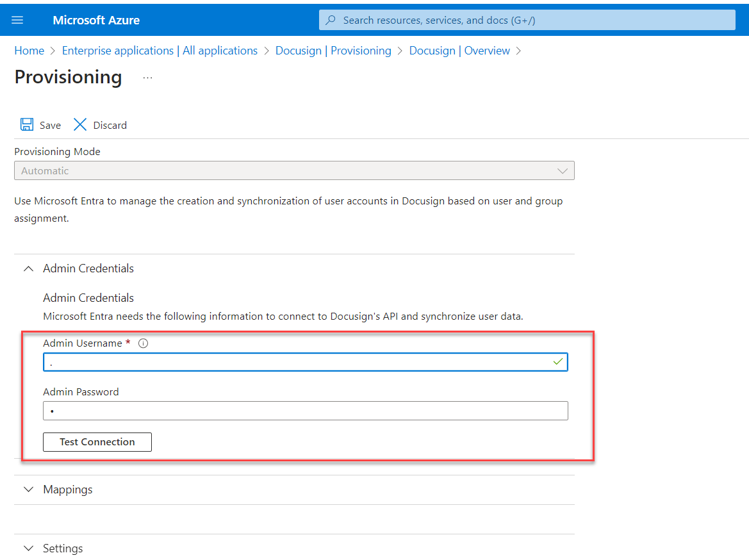This screenshot has width=749, height=560.
Task: Click inside the Admin Password field
Action: (x=288, y=411)
